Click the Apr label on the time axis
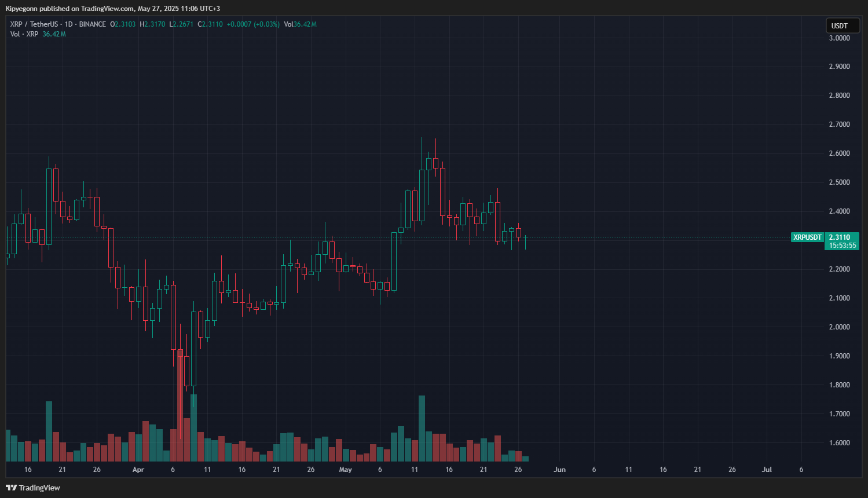Image resolution: width=868 pixels, height=498 pixels. tap(138, 470)
